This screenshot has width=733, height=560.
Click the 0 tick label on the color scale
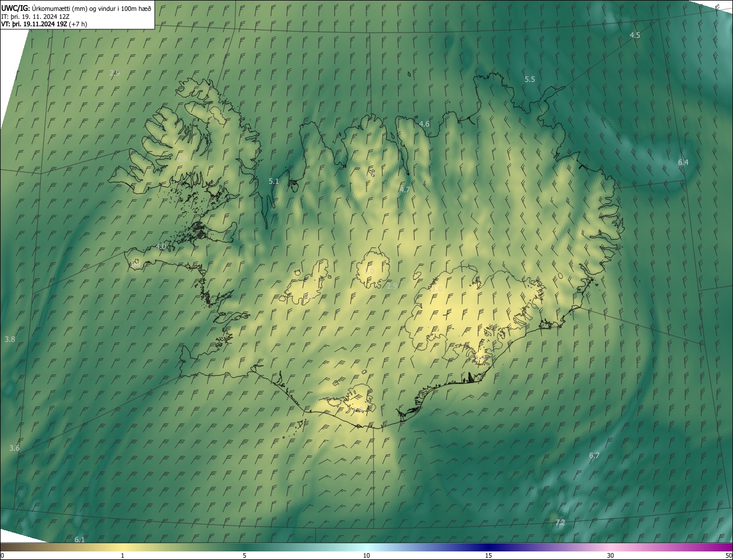tap(2, 556)
